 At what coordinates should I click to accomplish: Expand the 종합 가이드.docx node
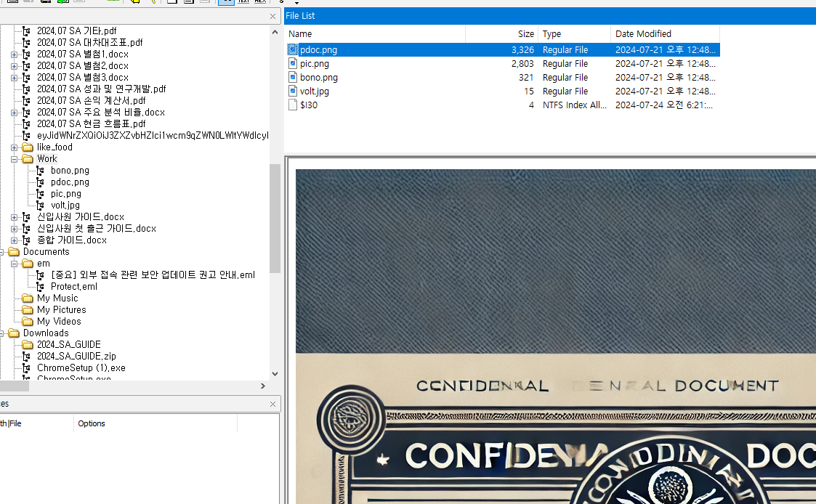tap(14, 240)
